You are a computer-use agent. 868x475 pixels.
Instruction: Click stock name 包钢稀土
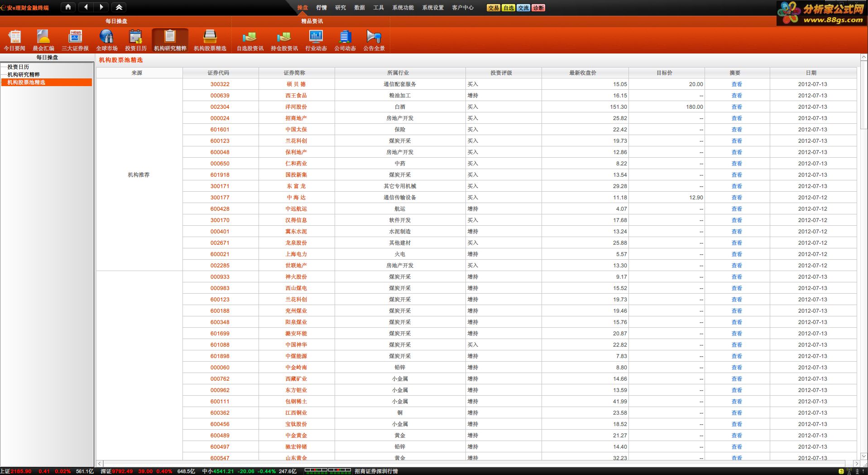[296, 402]
